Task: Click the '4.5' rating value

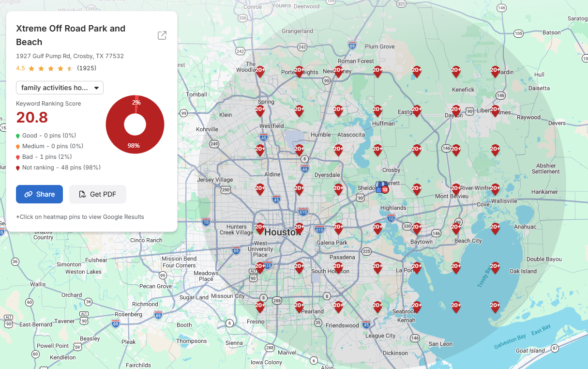Action: pyautogui.click(x=20, y=68)
